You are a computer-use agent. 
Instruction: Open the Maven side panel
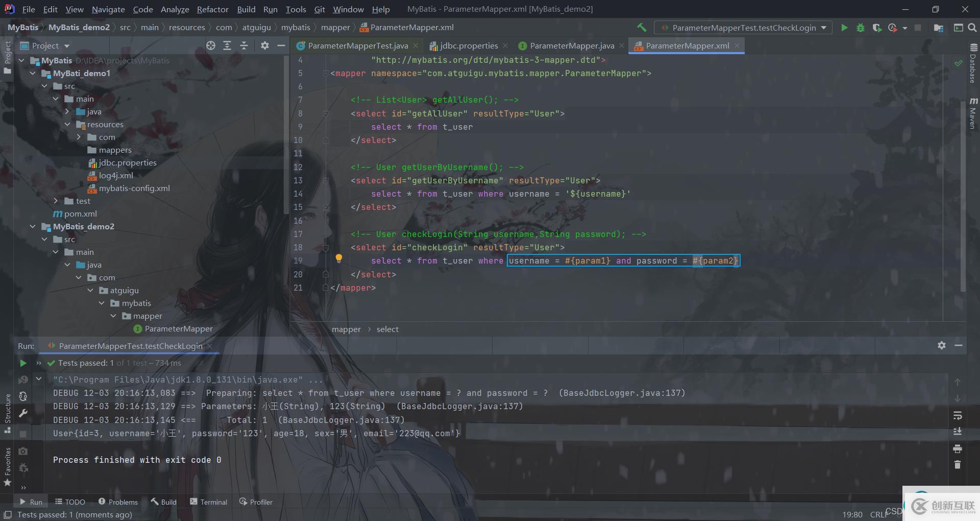(973, 113)
